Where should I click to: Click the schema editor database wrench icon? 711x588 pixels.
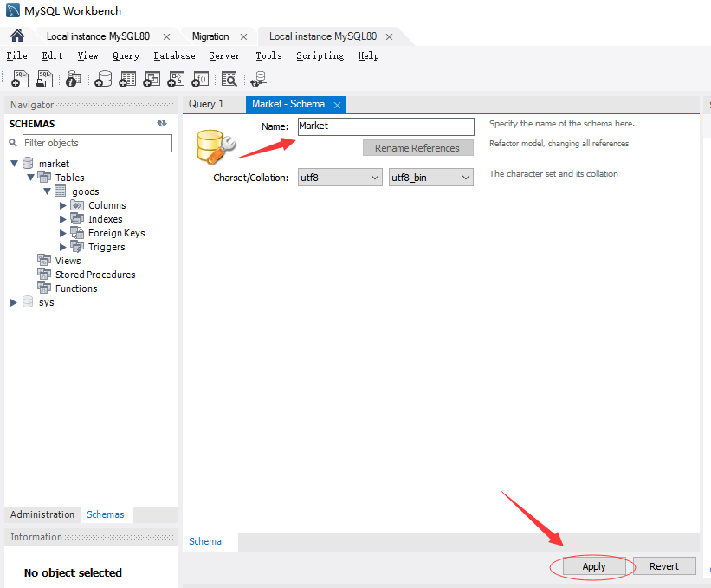point(216,146)
